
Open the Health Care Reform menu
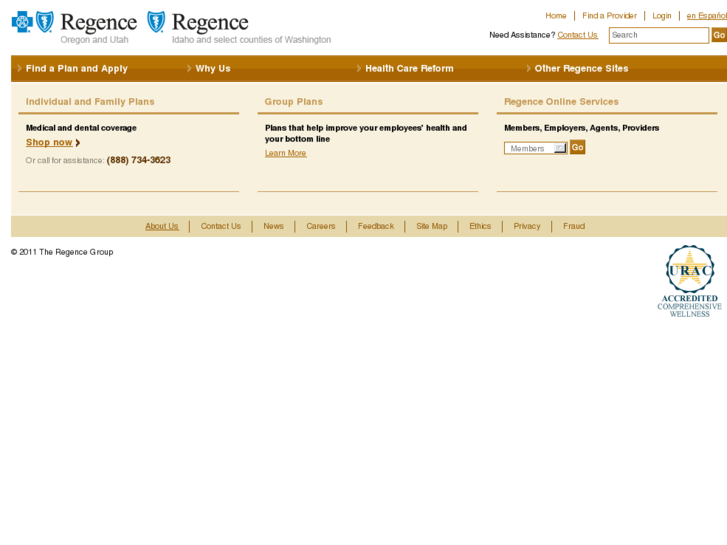coord(409,69)
